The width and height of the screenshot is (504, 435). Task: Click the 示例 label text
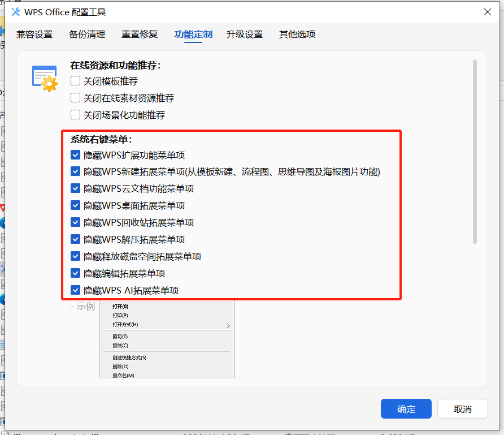(x=85, y=306)
